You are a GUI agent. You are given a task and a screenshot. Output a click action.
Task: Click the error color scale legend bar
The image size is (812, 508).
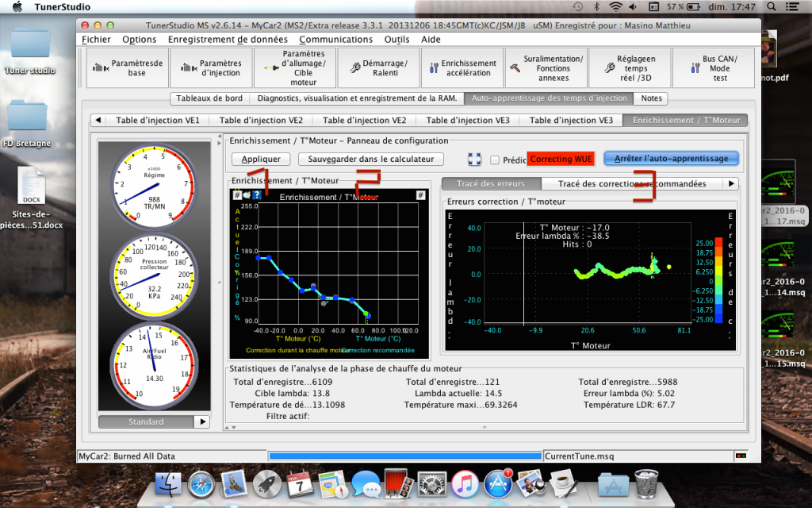(718, 280)
